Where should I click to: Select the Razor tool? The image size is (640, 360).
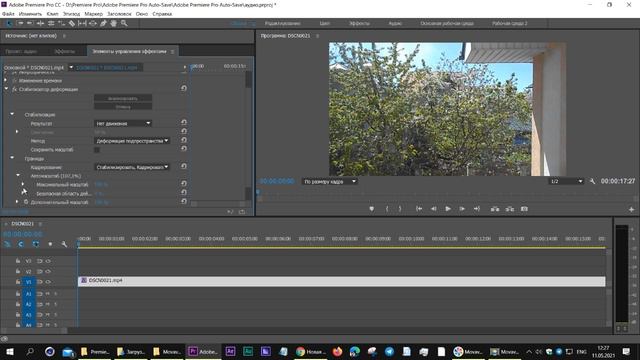pyautogui.click(x=72, y=24)
